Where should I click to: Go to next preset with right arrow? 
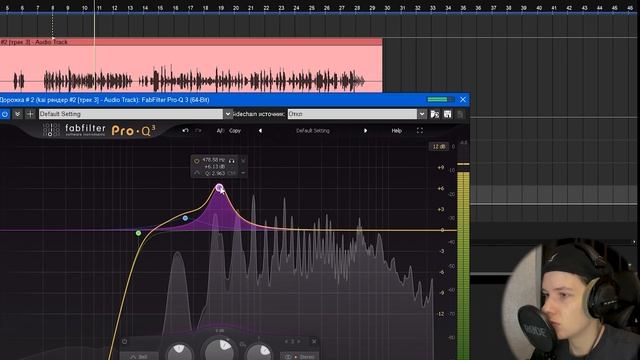coord(365,131)
